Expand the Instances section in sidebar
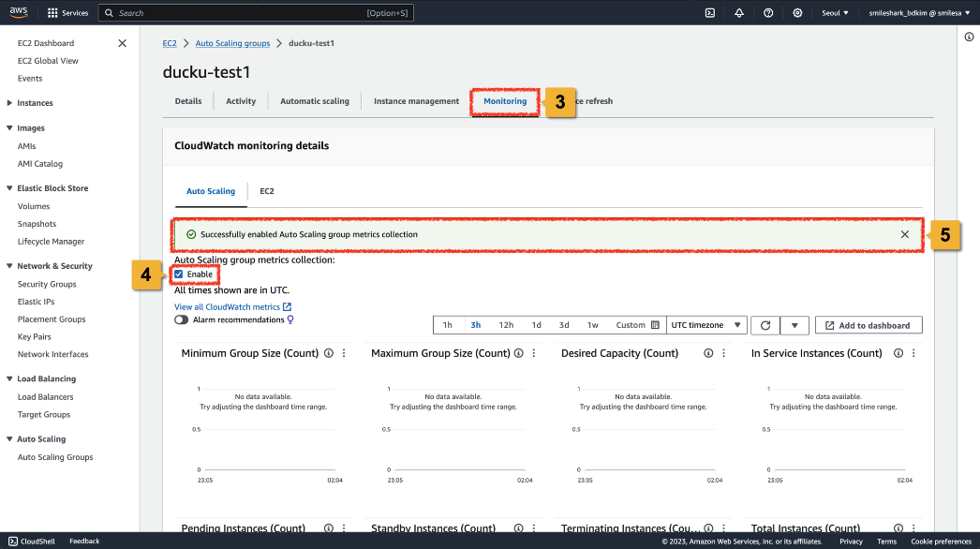The image size is (980, 549). pyautogui.click(x=10, y=103)
